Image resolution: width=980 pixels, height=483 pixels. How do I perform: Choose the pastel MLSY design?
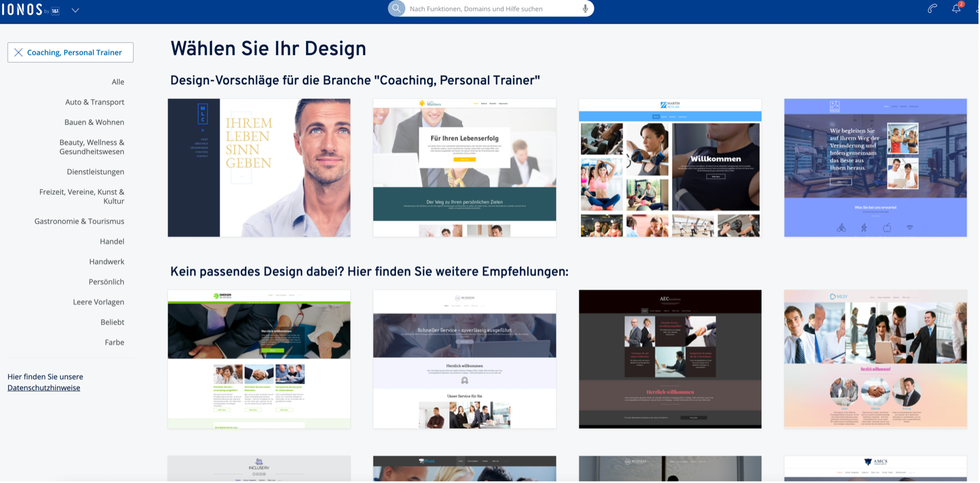click(x=876, y=359)
